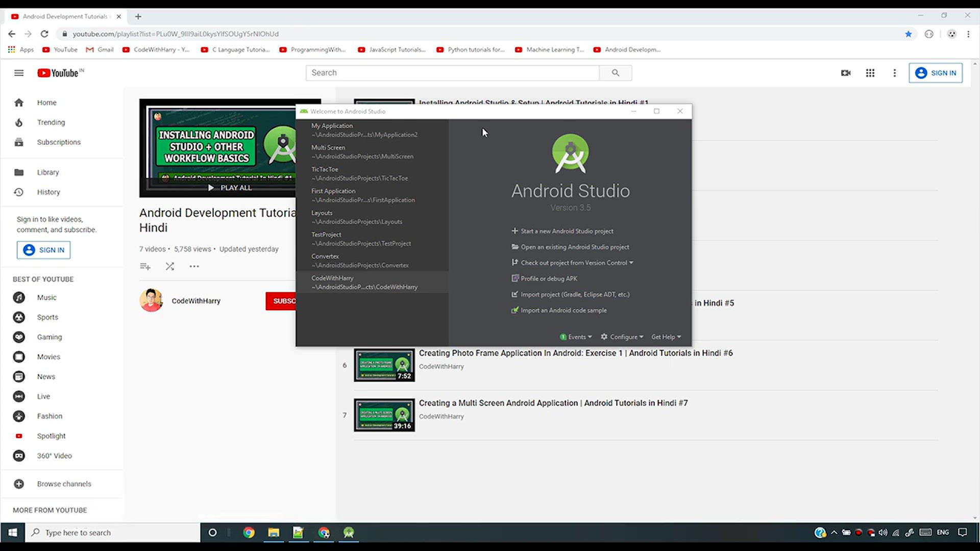
Task: Open the notification center icon
Action: (x=963, y=533)
